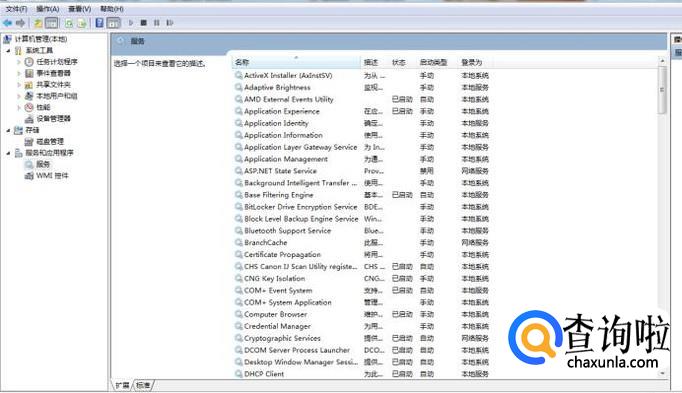Select the 服务 item in the tree
Screen dimensions: 682x393
(43, 164)
